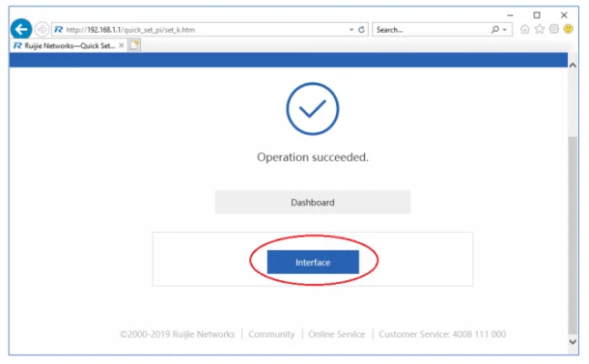Click the Home icon in browser toolbar

[524, 29]
